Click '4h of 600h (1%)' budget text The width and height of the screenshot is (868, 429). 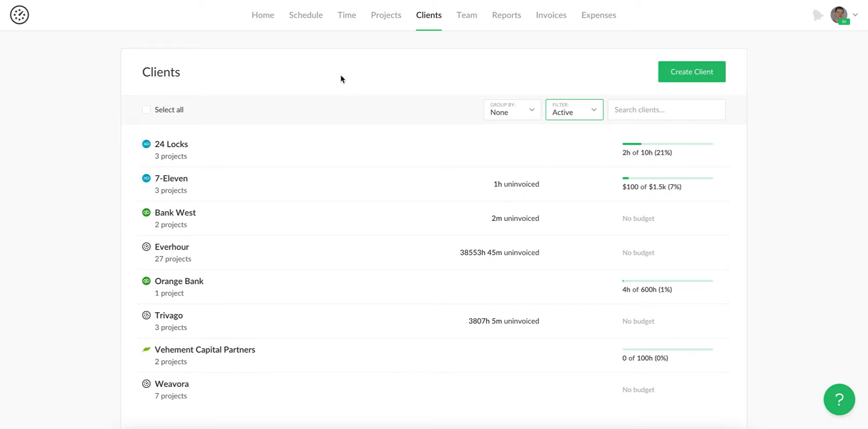pos(647,290)
